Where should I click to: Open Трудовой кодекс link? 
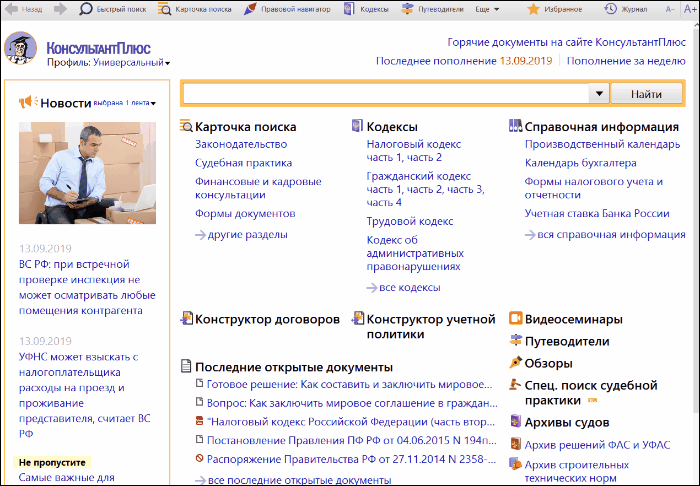click(410, 221)
